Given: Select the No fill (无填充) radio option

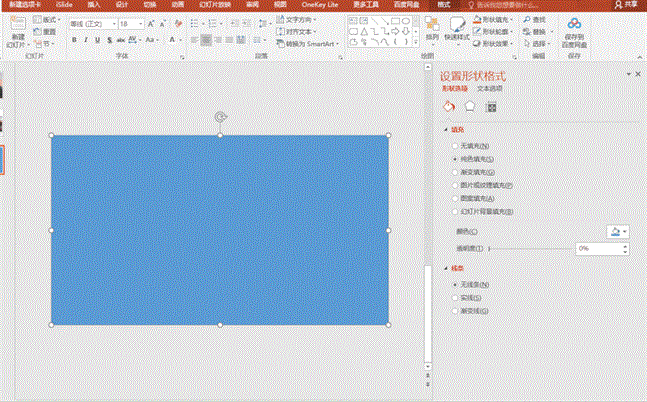Looking at the screenshot, I should [456, 146].
